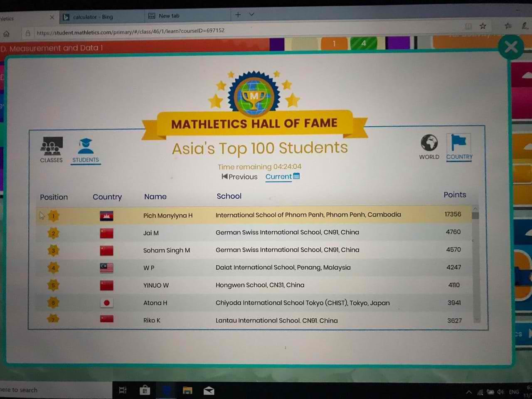Open Mail app from taskbar

pos(209,390)
